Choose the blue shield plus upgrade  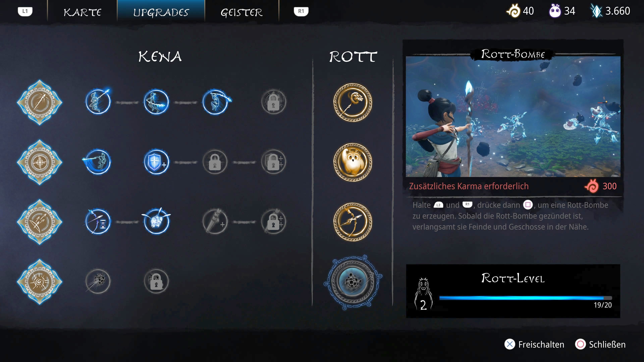pyautogui.click(x=156, y=162)
